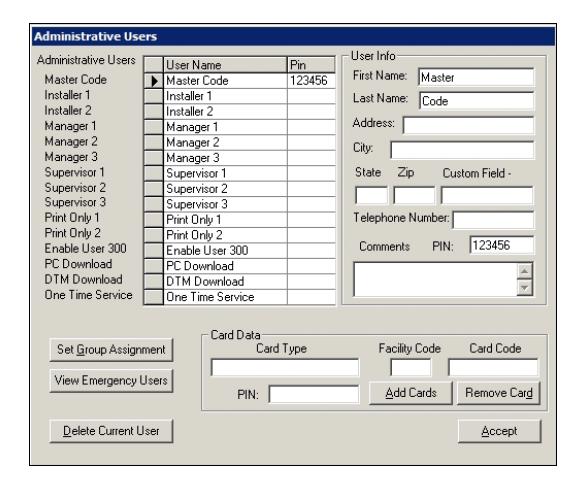Click the Add Cards button
Screen dimensions: 581x490
pos(411,393)
